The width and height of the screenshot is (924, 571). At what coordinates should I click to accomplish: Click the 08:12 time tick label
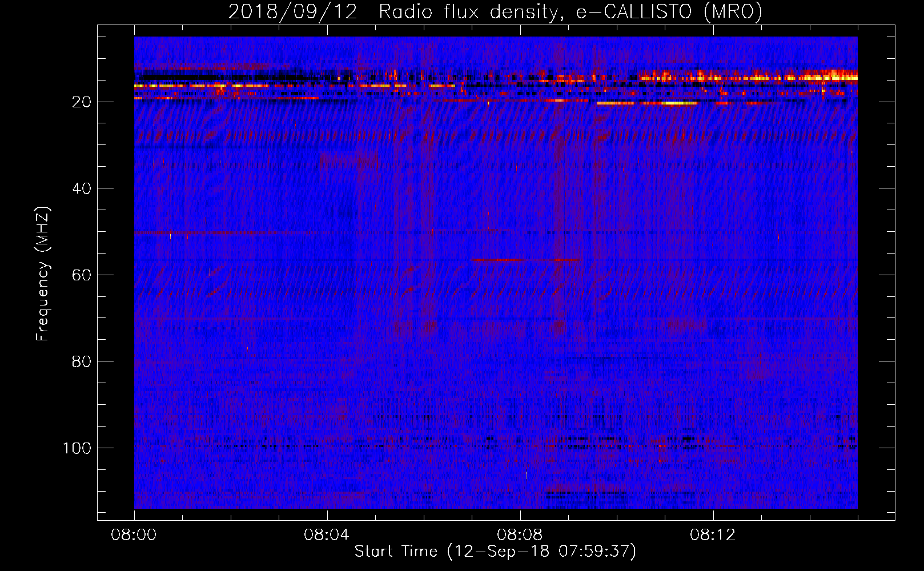tap(713, 535)
